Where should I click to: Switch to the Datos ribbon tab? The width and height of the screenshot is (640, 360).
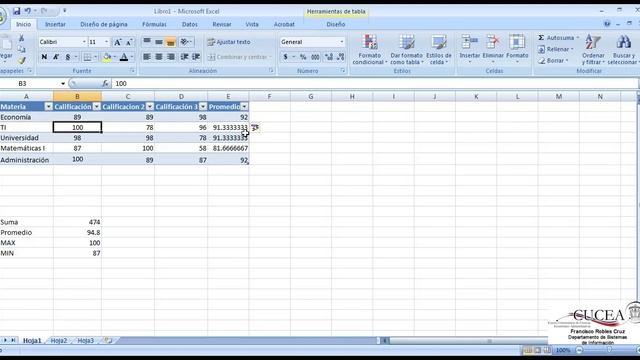pyautogui.click(x=189, y=24)
